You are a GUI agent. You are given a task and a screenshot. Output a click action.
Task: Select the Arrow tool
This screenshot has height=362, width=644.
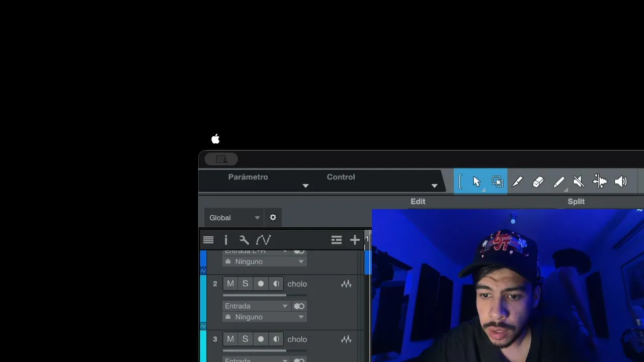click(x=476, y=182)
